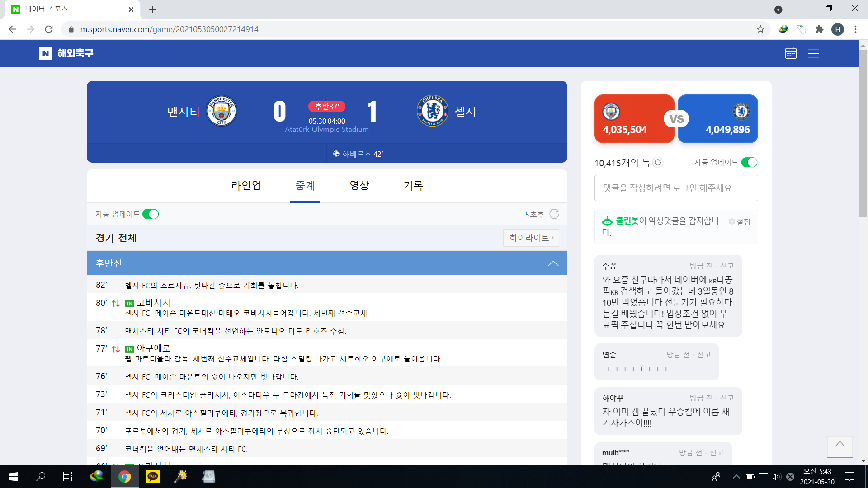The width and height of the screenshot is (868, 488).
Task: Open the hamburger menu in header
Action: pyautogui.click(x=813, y=53)
